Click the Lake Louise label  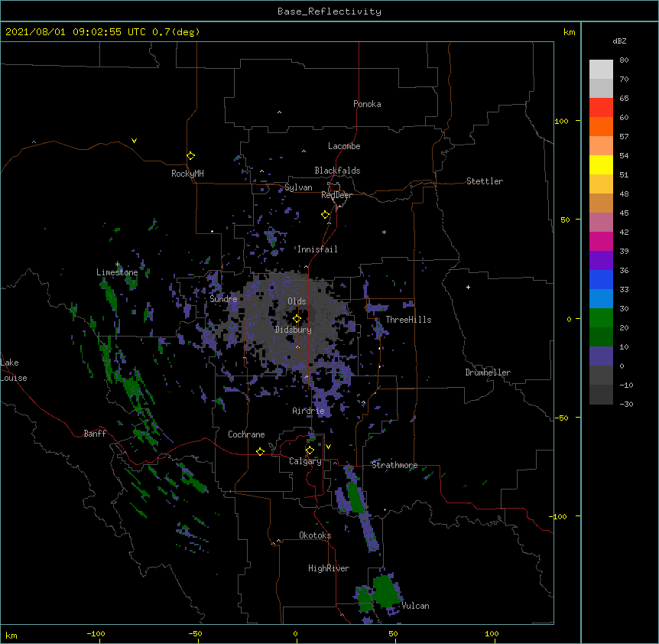(14, 370)
